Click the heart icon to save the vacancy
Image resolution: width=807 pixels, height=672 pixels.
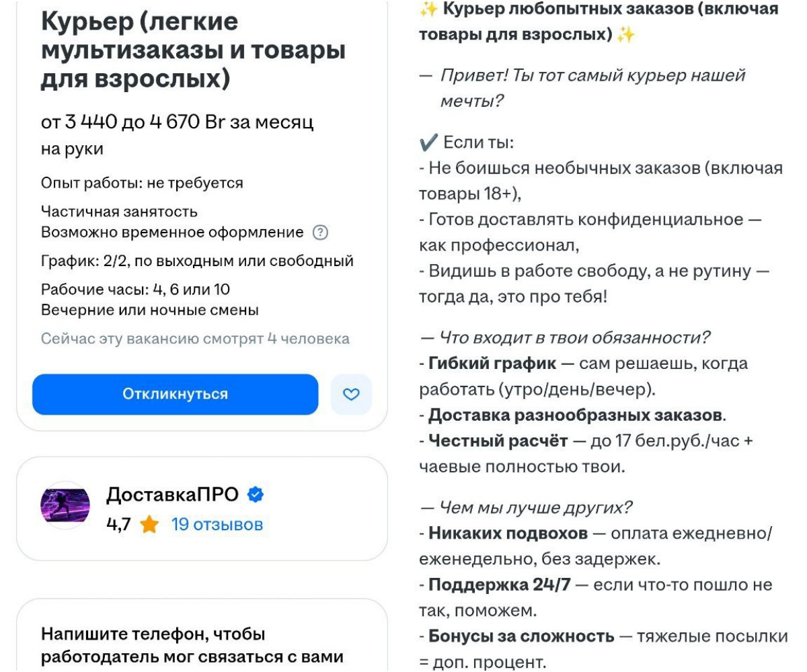[350, 394]
